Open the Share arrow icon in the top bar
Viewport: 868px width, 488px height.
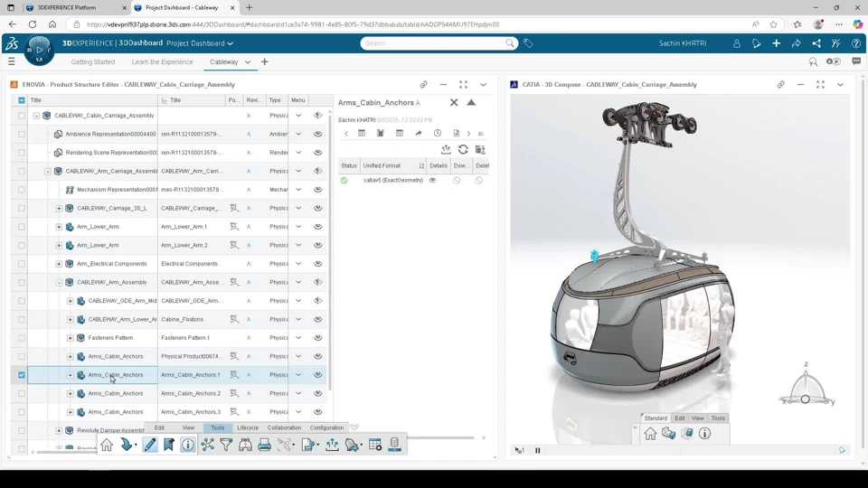tap(796, 43)
